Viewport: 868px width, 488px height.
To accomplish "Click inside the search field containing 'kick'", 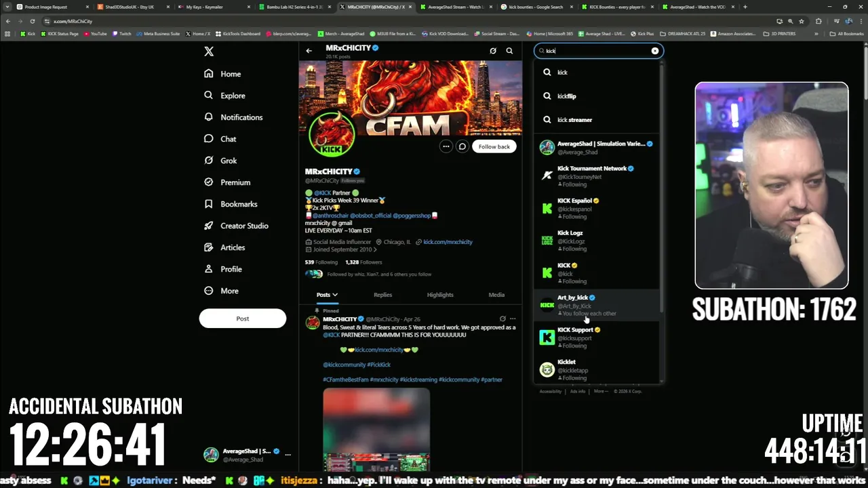I will point(597,51).
